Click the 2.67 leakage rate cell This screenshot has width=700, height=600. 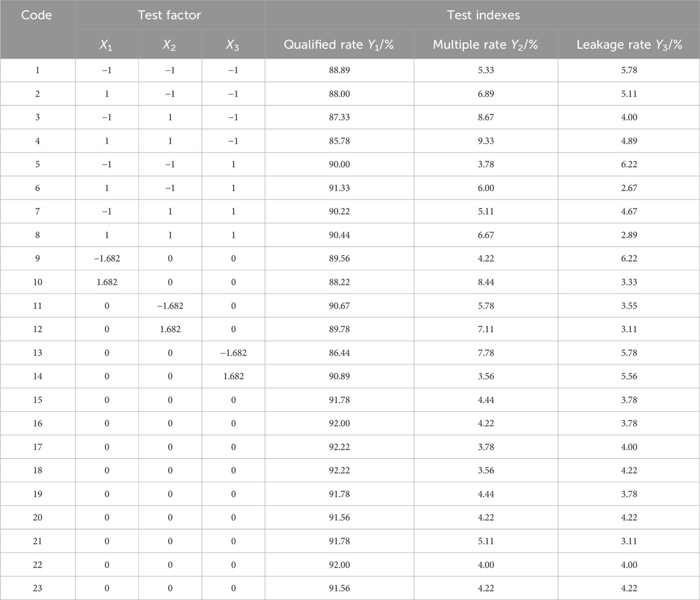coord(629,188)
